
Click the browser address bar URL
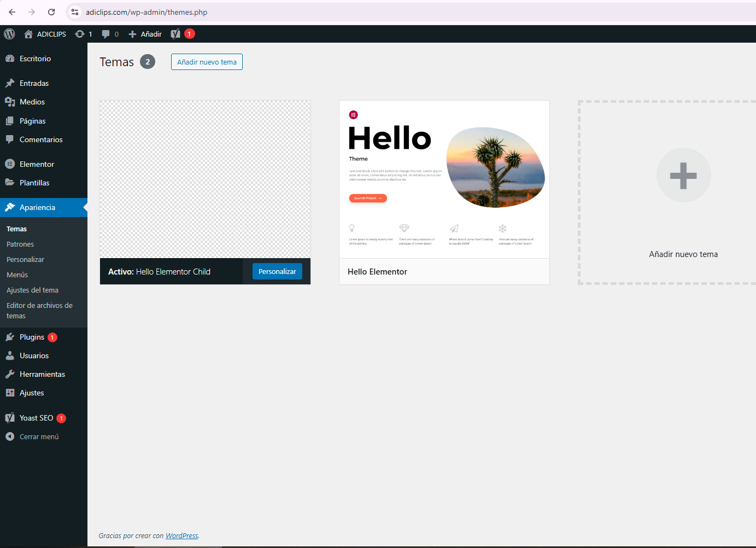(x=146, y=12)
